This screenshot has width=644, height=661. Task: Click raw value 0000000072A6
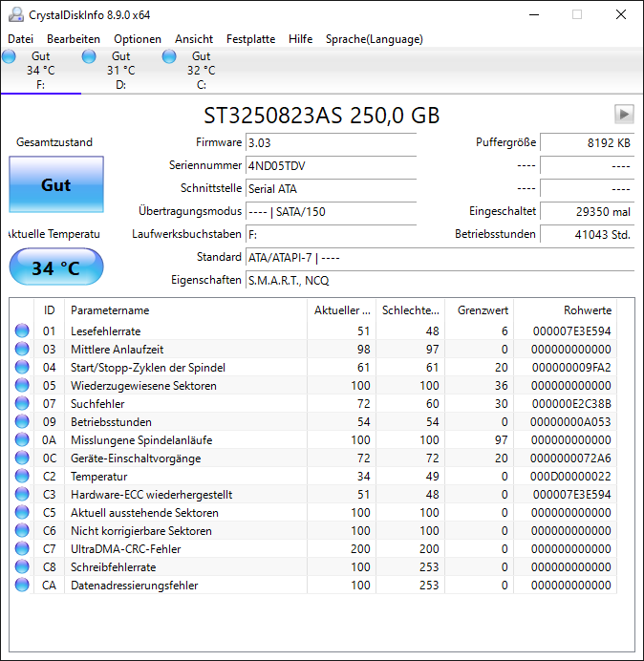(x=570, y=458)
